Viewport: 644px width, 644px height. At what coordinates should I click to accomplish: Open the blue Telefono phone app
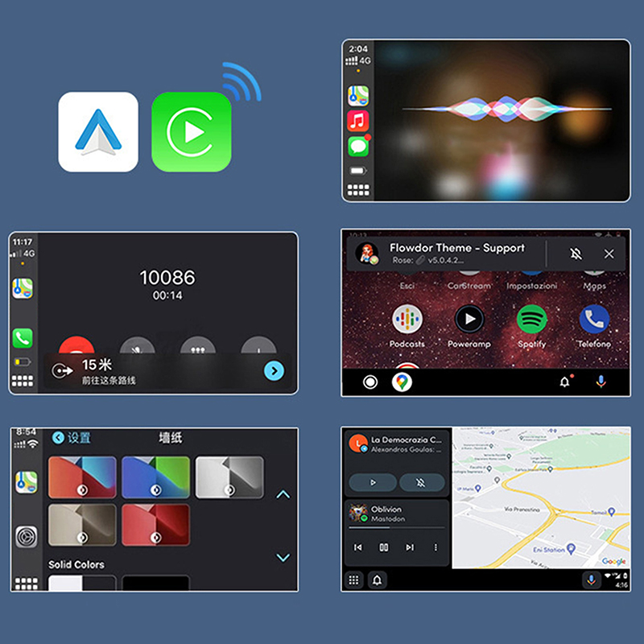[x=594, y=319]
